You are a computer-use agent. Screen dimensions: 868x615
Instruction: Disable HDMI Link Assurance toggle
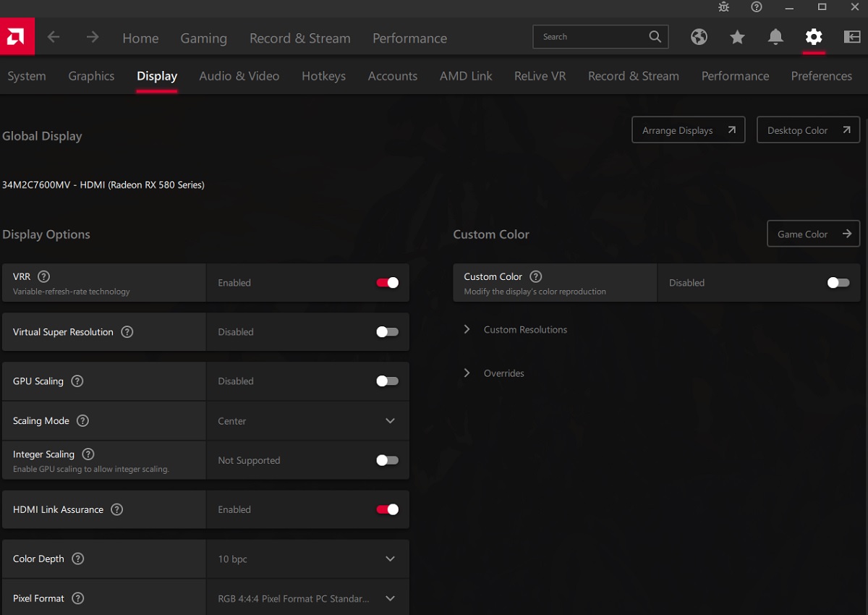point(387,509)
